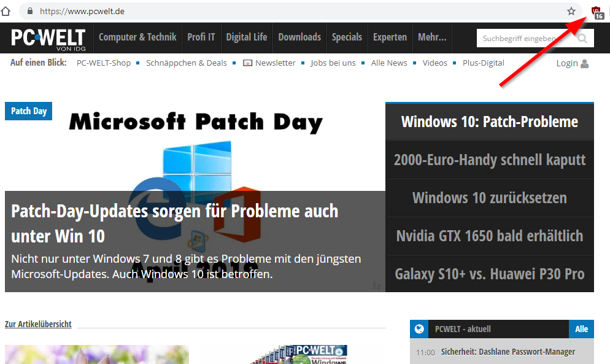Click the Login user silhouette icon
Viewport: 610px width, 364px height.
tap(584, 63)
